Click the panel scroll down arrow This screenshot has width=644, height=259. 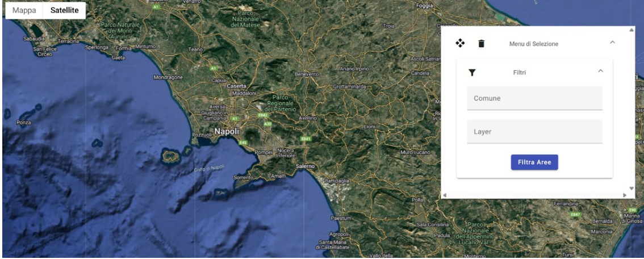pyautogui.click(x=632, y=188)
